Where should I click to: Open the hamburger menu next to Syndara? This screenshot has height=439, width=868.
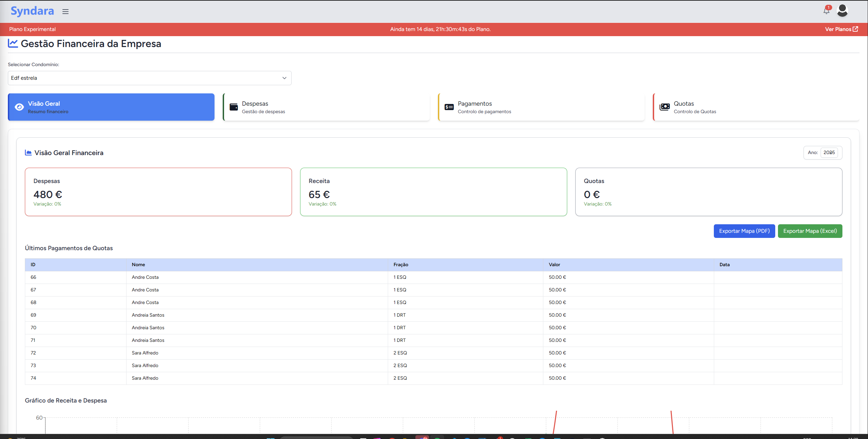click(x=65, y=12)
